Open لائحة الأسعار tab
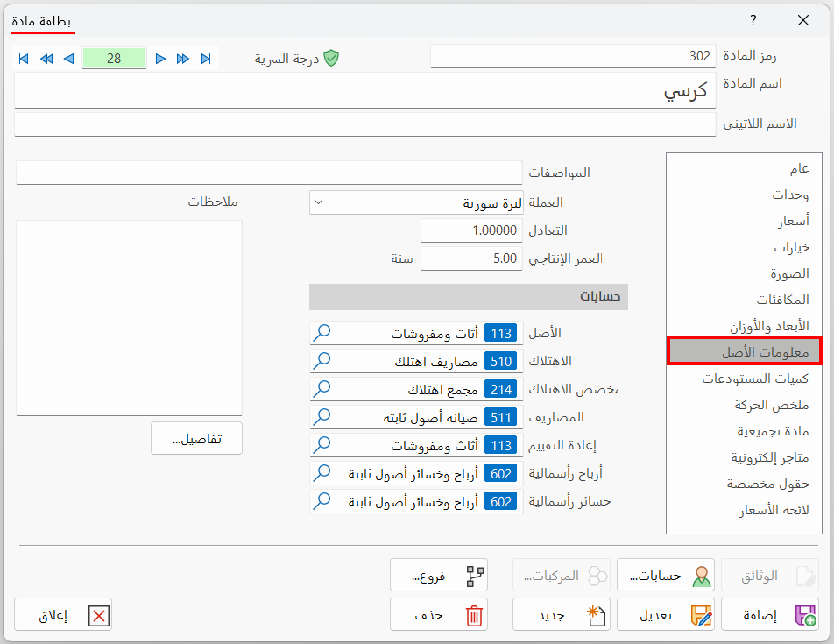 [x=744, y=510]
